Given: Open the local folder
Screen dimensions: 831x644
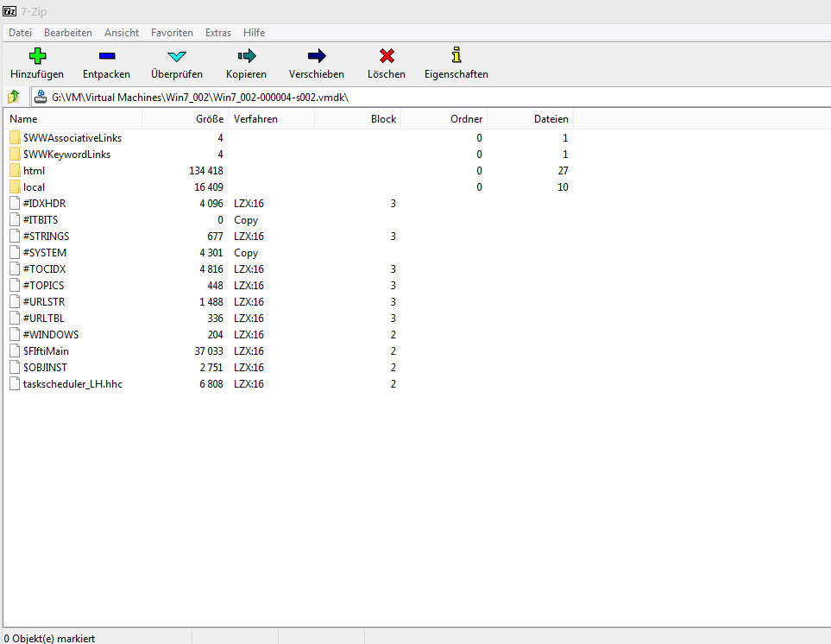Looking at the screenshot, I should tap(30, 186).
